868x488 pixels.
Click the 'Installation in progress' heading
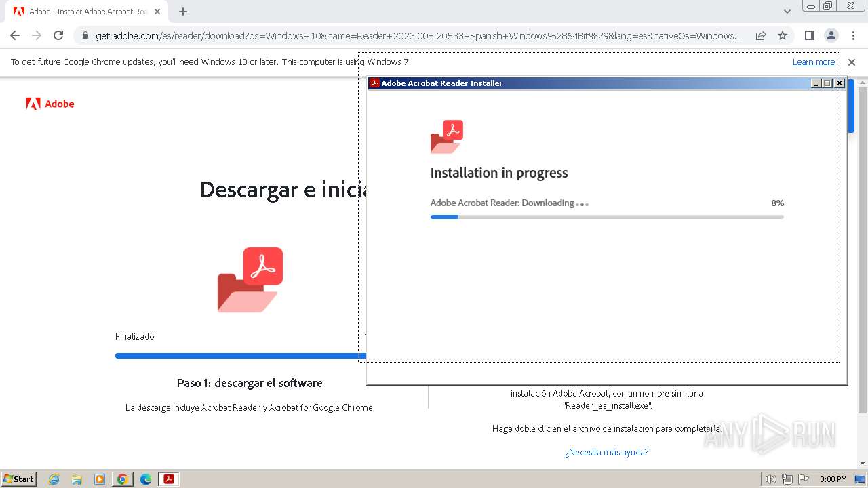coord(499,173)
